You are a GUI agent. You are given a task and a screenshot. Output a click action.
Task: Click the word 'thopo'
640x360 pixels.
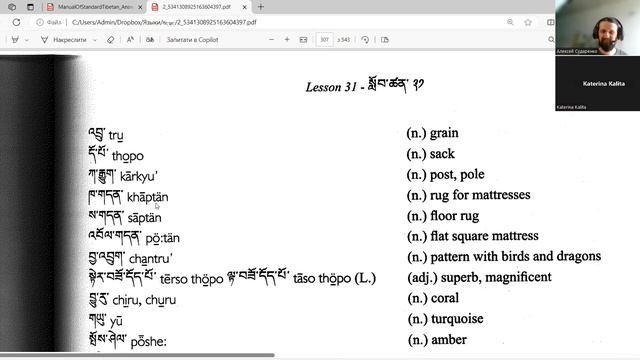click(128, 156)
